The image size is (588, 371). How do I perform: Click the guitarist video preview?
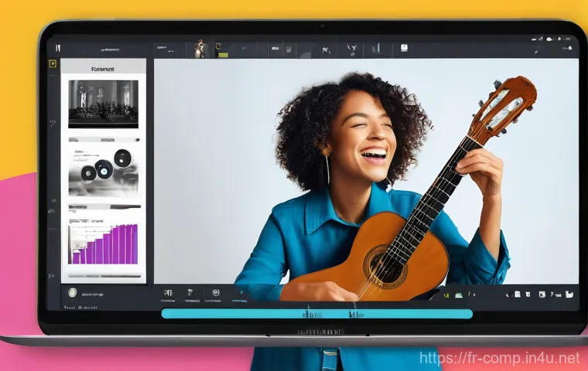[x=366, y=172]
